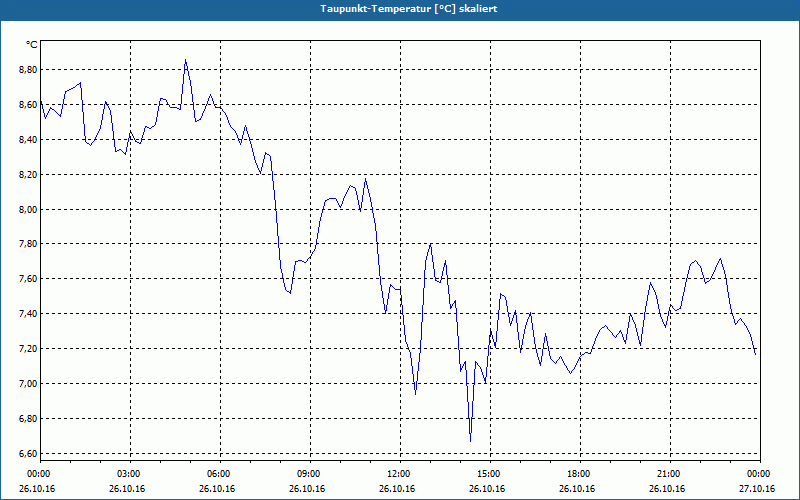This screenshot has height=500, width=800.
Task: Select the 6,80 y-axis value
Action: (x=28, y=419)
